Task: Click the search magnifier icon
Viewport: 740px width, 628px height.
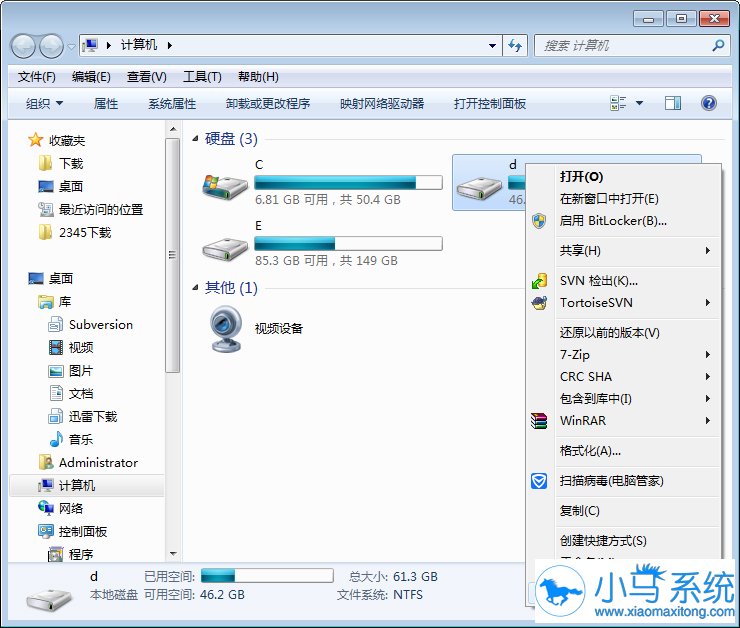Action: point(718,46)
